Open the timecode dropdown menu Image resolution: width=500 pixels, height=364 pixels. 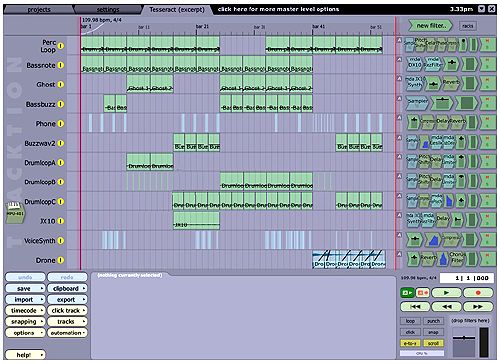point(25,311)
